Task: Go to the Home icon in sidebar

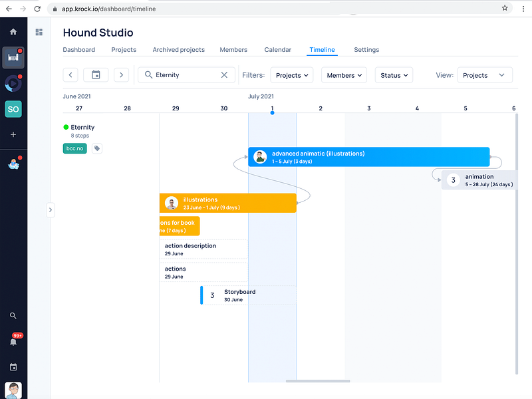Action: pyautogui.click(x=13, y=31)
